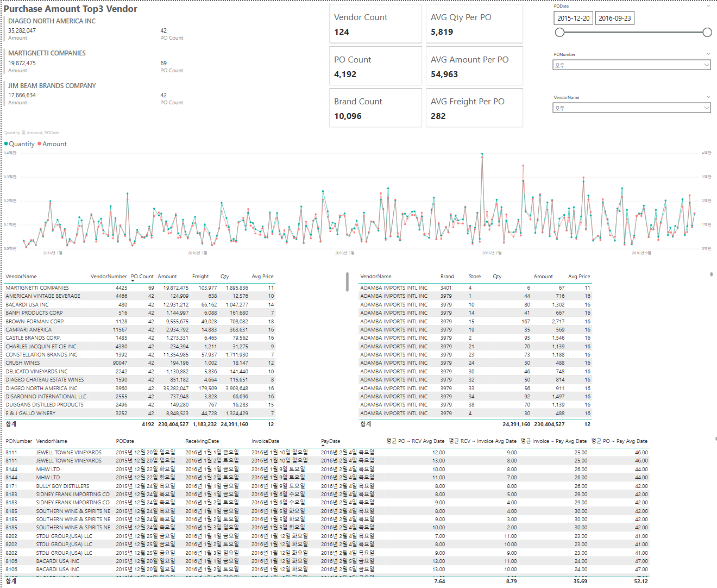717x588 pixels.
Task: Sort vendor table by Freight column
Action: (x=200, y=277)
